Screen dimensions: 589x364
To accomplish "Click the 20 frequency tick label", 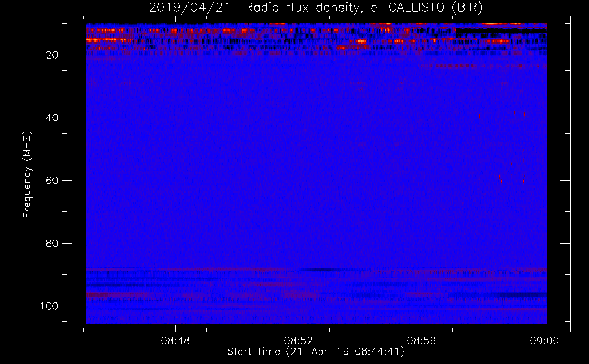I will (x=52, y=55).
